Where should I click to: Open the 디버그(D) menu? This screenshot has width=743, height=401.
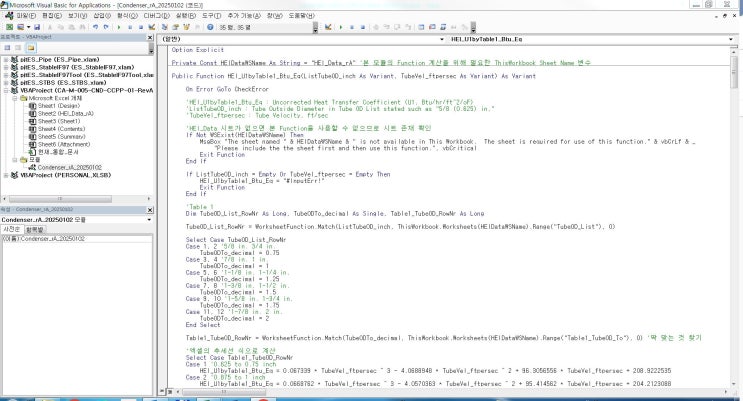(156, 16)
